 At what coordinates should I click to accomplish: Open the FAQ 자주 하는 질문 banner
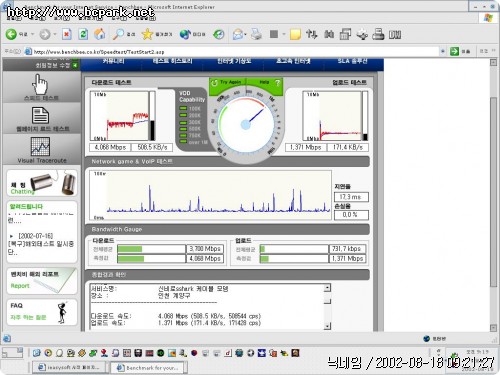click(42, 312)
